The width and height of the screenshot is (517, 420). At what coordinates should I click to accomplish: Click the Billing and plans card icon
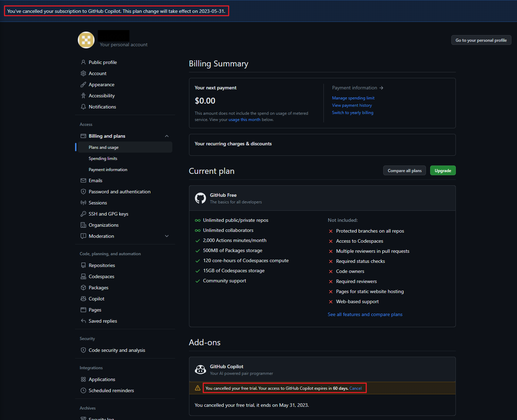point(83,136)
